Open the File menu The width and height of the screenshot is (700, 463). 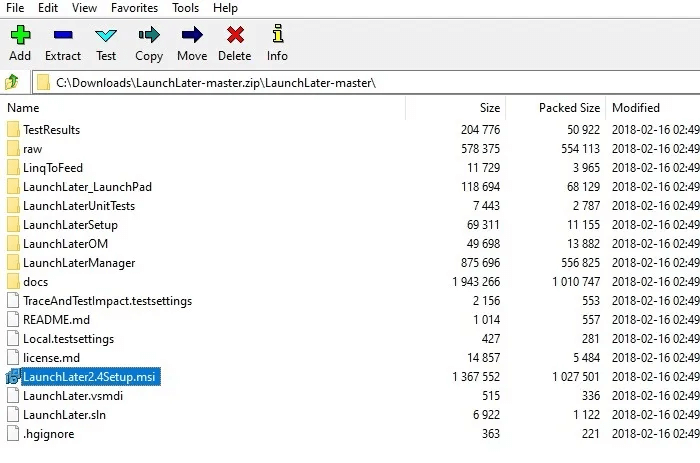[15, 8]
